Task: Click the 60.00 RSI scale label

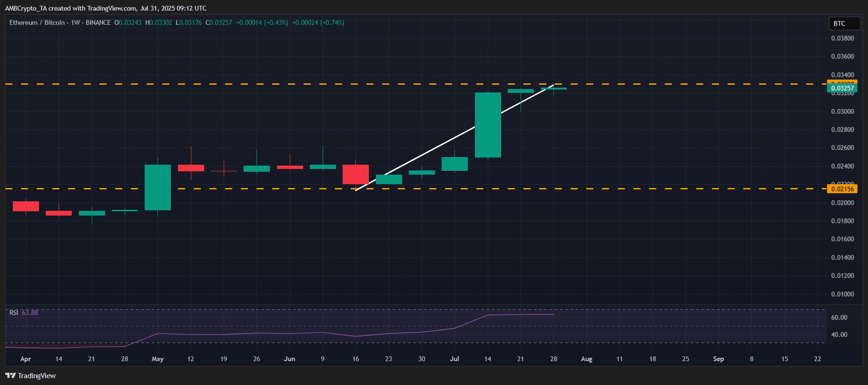Action: click(839, 318)
